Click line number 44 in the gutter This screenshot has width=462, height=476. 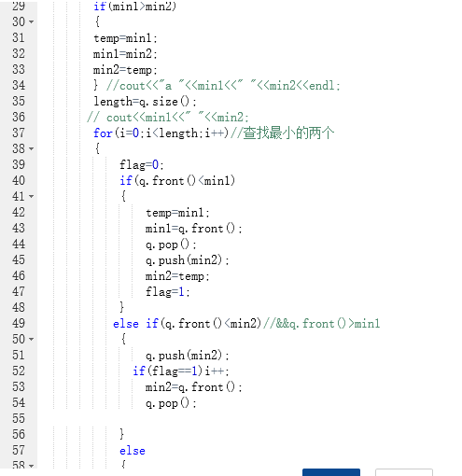pyautogui.click(x=19, y=245)
